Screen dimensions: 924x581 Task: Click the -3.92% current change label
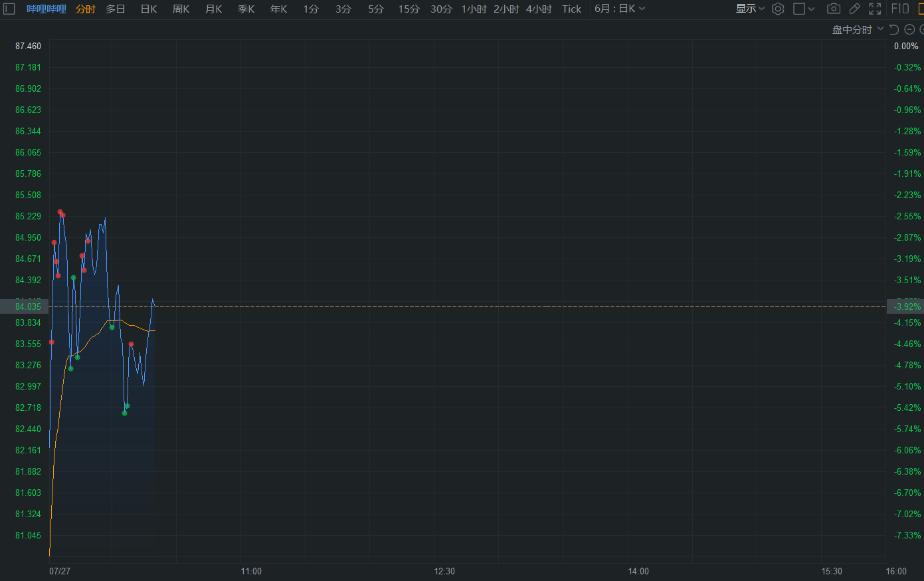click(907, 306)
